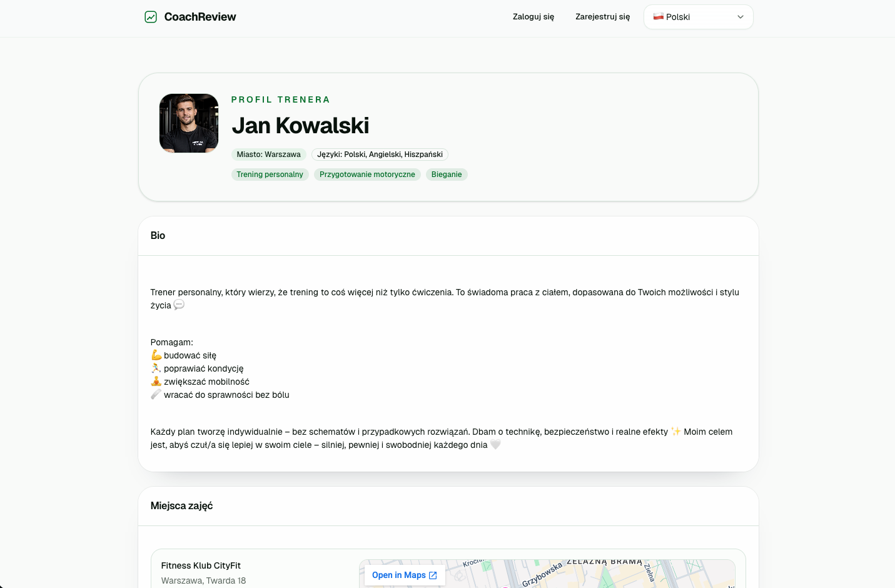895x588 pixels.
Task: Choose the Bieganie tag
Action: (x=447, y=175)
